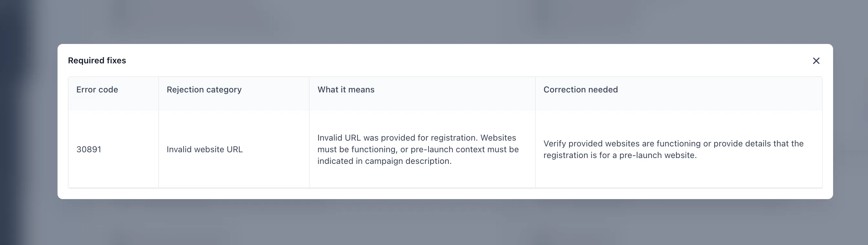Click the Required fixes title
The height and width of the screenshot is (245, 868).
pos(97,61)
